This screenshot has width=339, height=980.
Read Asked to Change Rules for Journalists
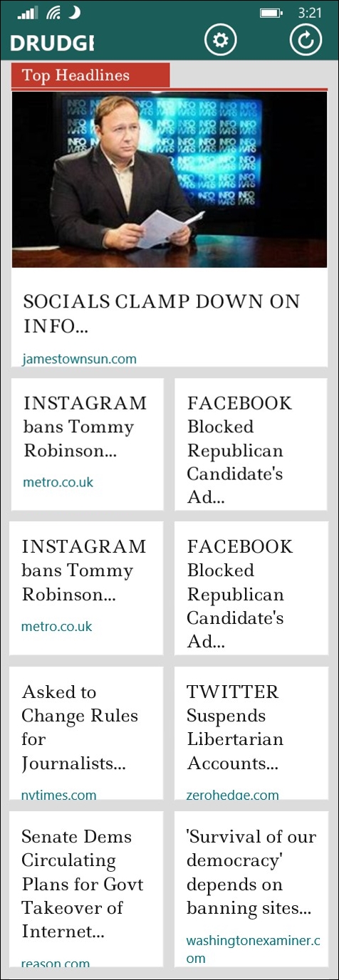pos(87,733)
